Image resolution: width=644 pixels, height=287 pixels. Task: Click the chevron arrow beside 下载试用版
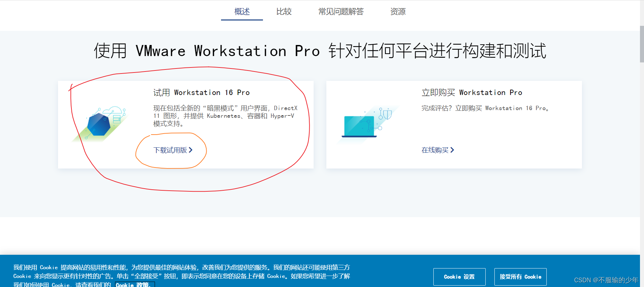[x=191, y=150]
